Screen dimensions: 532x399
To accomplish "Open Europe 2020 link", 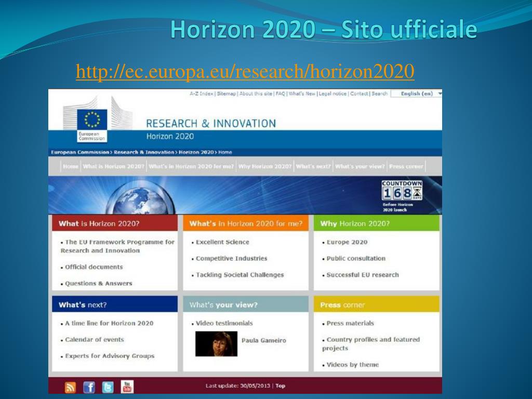I will 347,242.
